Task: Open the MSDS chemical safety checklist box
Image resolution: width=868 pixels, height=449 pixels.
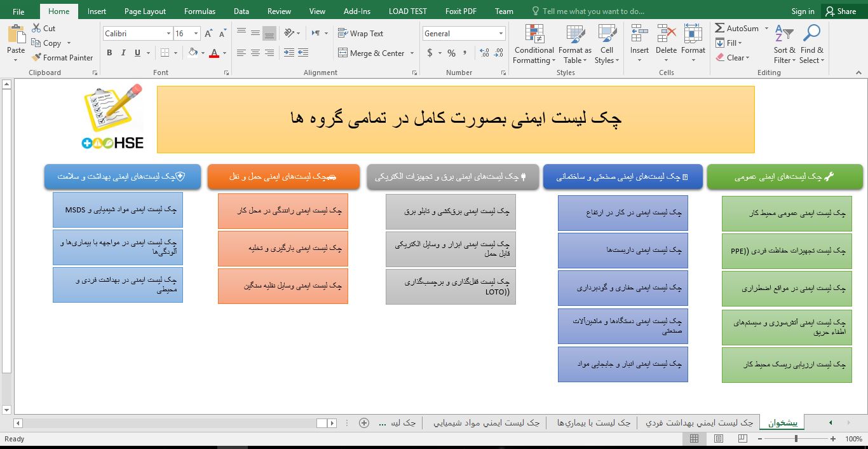Action: [x=118, y=210]
